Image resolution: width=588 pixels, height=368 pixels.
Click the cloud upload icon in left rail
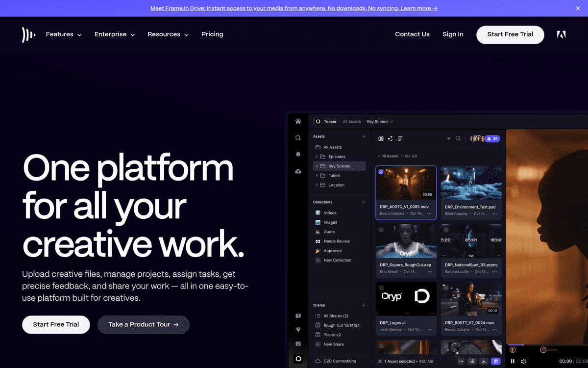[298, 171]
